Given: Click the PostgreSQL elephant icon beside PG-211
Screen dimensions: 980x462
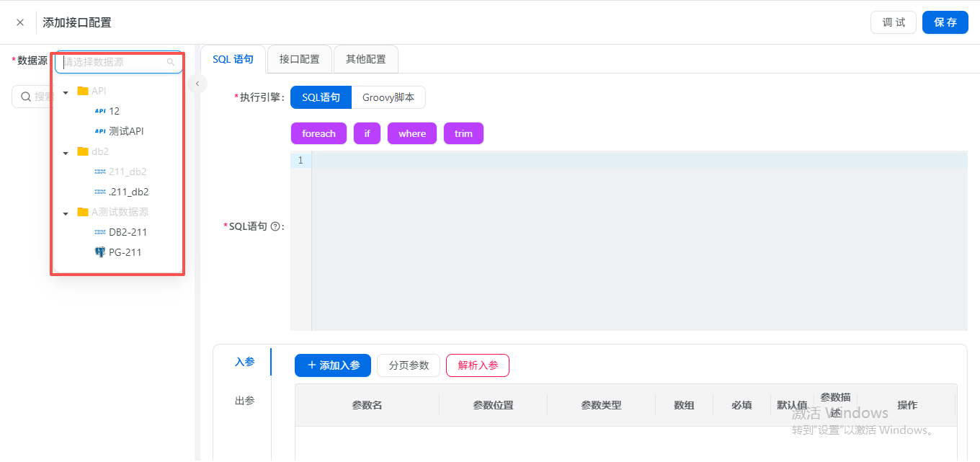Looking at the screenshot, I should [100, 252].
